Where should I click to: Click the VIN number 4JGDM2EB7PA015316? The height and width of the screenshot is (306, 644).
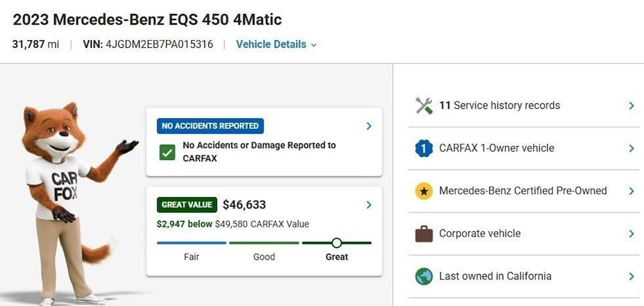[160, 45]
